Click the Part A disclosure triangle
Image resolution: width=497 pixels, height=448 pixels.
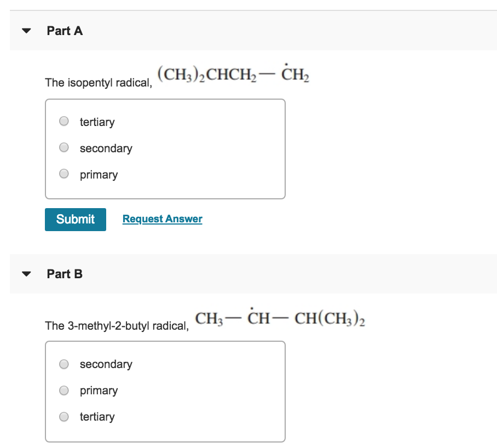(x=26, y=31)
